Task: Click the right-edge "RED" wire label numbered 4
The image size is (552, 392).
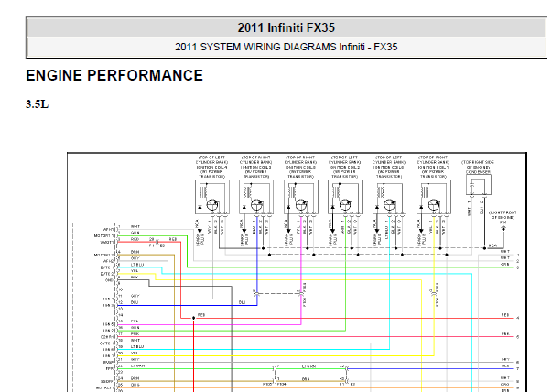Action: pos(505,315)
